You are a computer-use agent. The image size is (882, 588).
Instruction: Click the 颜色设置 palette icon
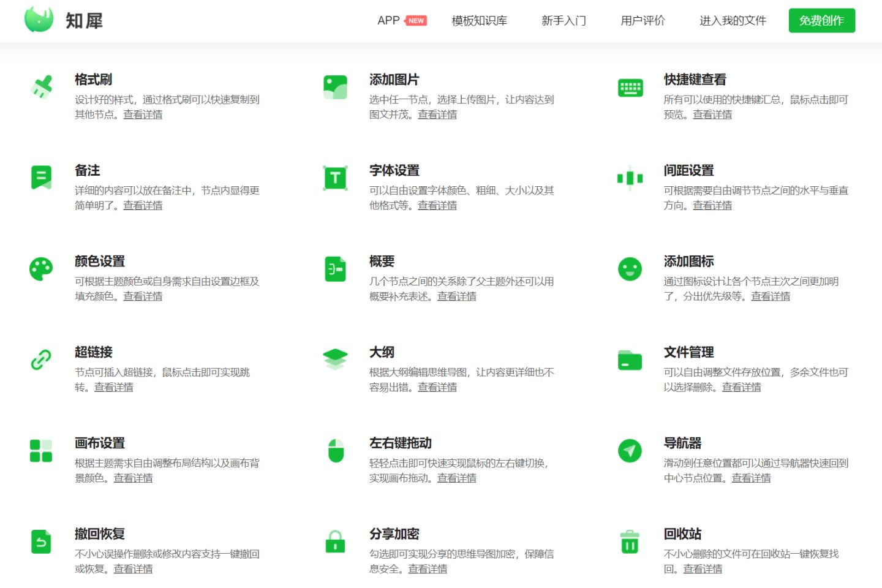point(41,268)
